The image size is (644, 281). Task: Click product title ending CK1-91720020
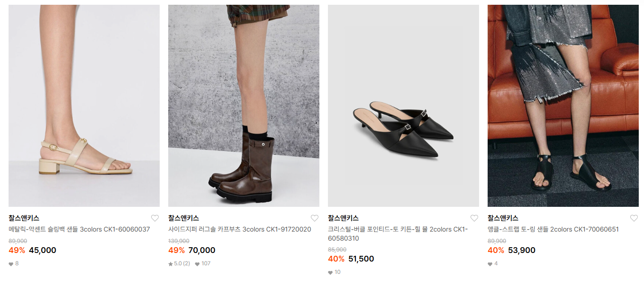click(240, 229)
